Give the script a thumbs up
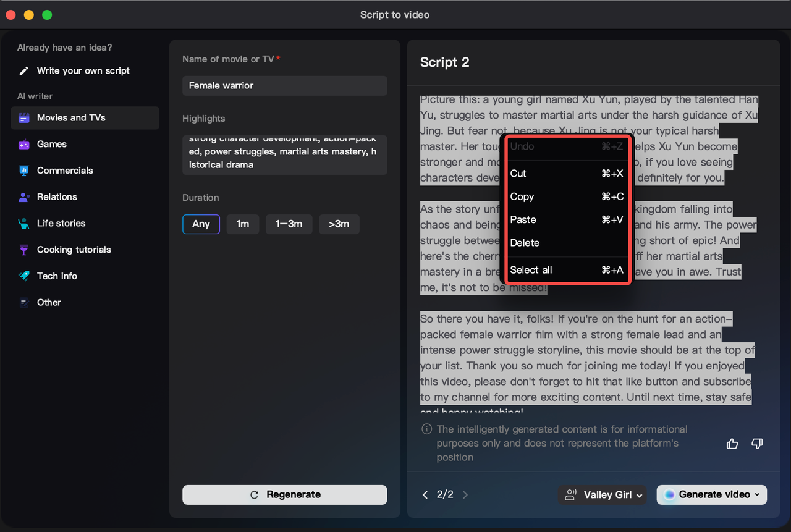Image resolution: width=791 pixels, height=532 pixels. (x=732, y=444)
